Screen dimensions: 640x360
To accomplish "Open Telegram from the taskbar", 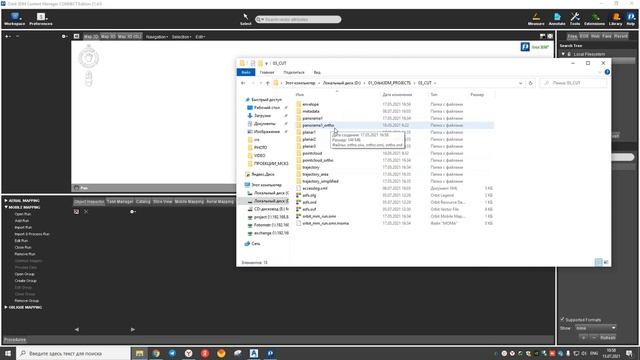I will (172, 353).
